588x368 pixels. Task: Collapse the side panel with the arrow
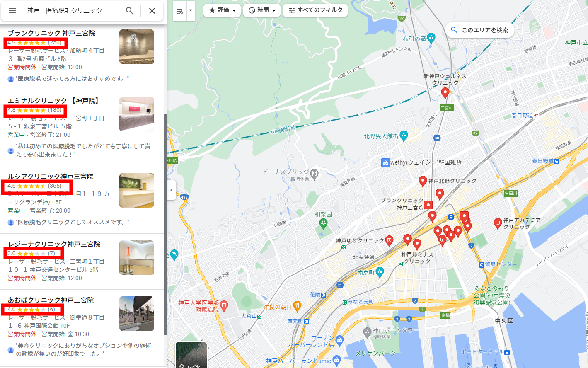coord(172,190)
